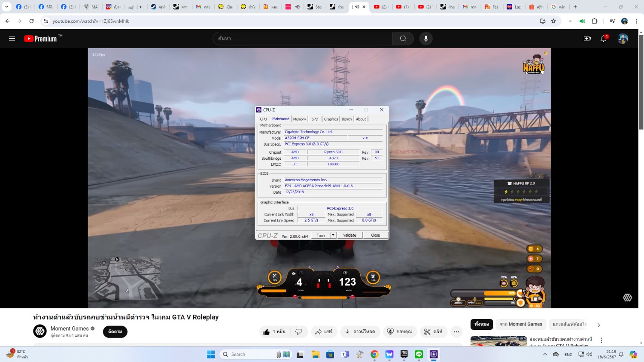Dislike the video with thumbs down

point(298,332)
